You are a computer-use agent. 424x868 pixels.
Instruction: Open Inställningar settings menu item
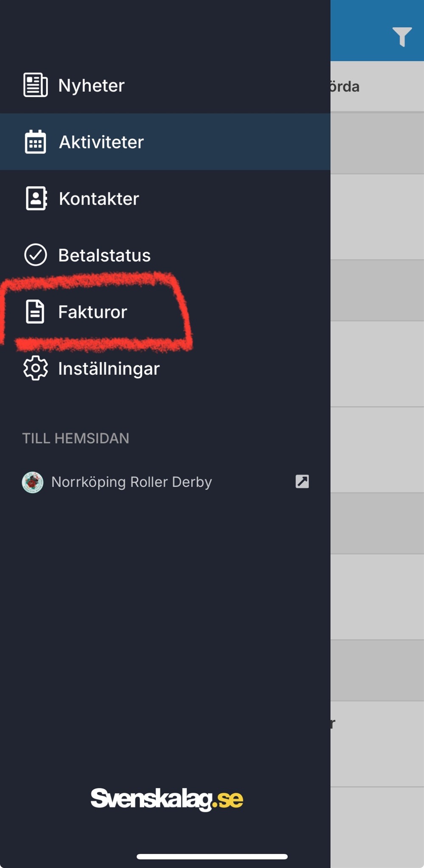coord(109,368)
